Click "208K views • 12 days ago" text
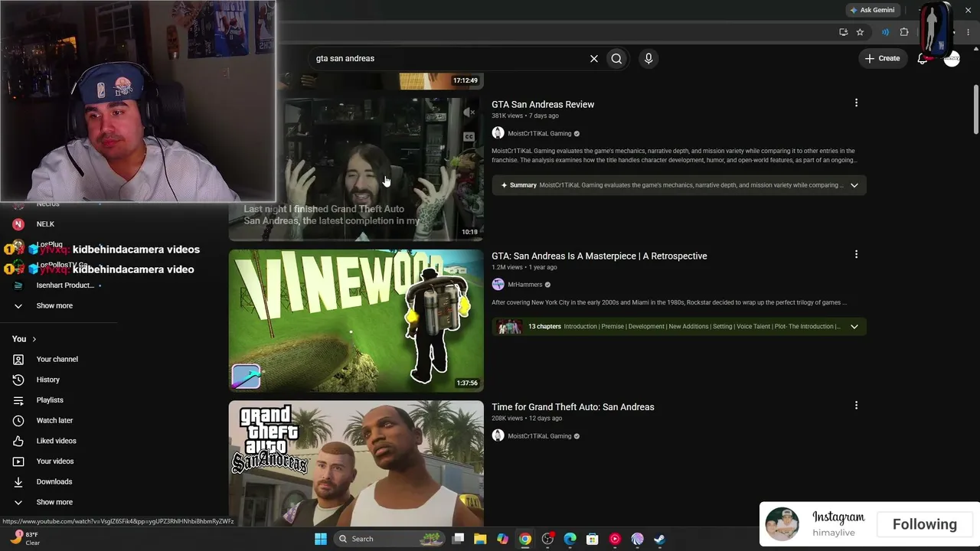The height and width of the screenshot is (551, 980). (x=527, y=419)
